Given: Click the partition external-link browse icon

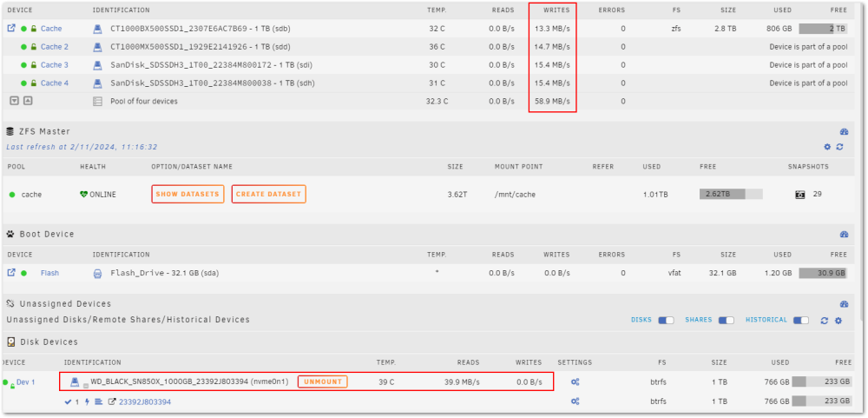Looking at the screenshot, I should click(112, 401).
